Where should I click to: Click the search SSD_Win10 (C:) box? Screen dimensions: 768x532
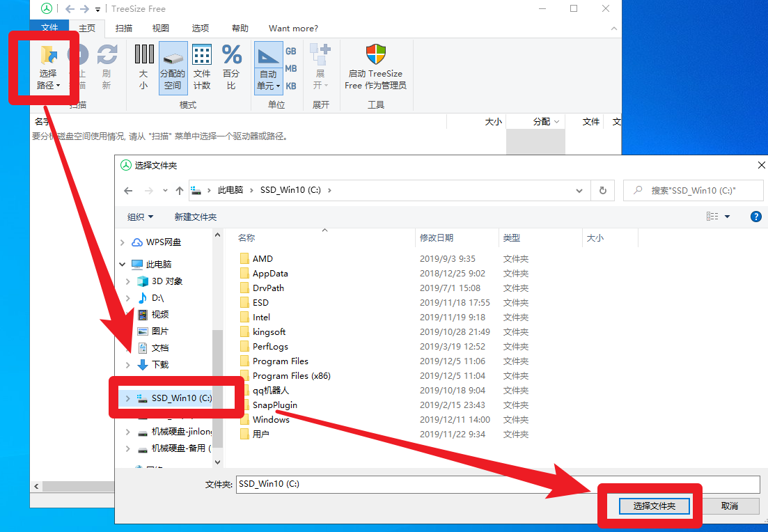(x=693, y=191)
